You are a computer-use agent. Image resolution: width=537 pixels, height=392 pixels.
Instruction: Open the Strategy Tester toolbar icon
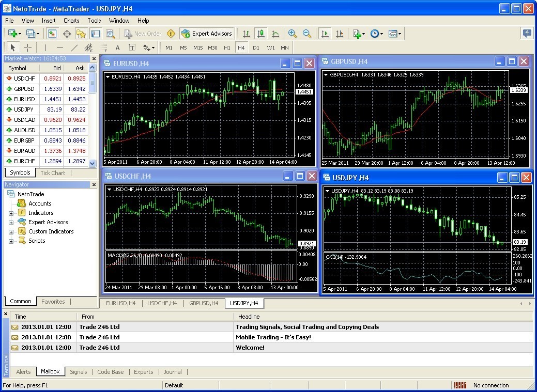(110, 34)
